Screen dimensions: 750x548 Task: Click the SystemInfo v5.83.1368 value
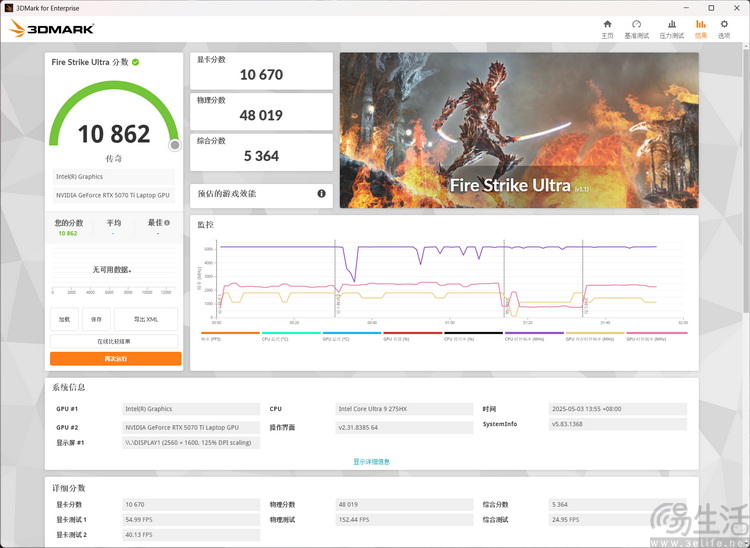click(618, 424)
